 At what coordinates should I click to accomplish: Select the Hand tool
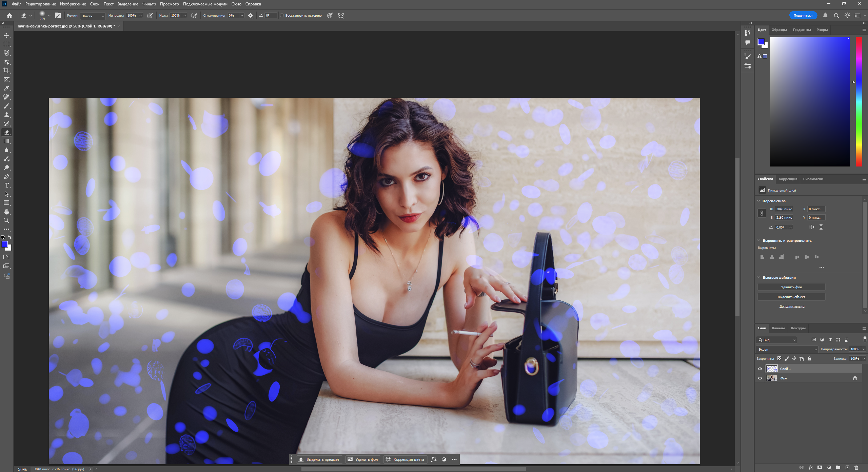(x=6, y=212)
